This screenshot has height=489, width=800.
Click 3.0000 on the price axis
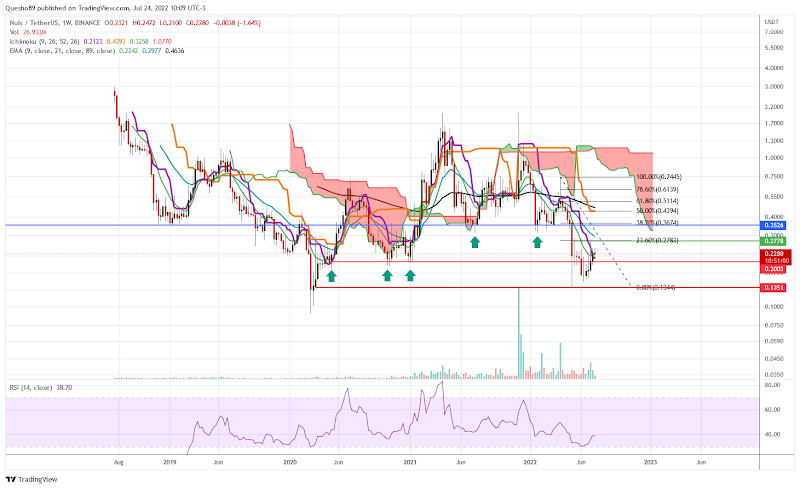(774, 87)
